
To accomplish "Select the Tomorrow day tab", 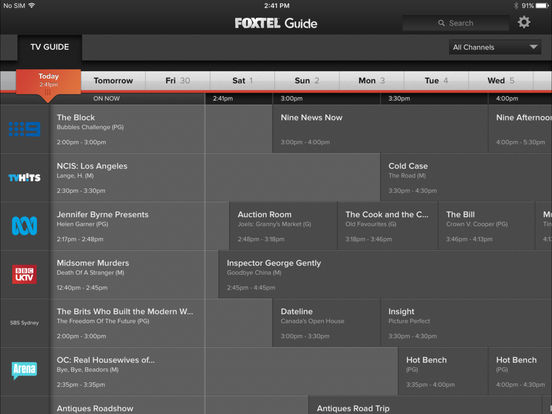I will [113, 81].
